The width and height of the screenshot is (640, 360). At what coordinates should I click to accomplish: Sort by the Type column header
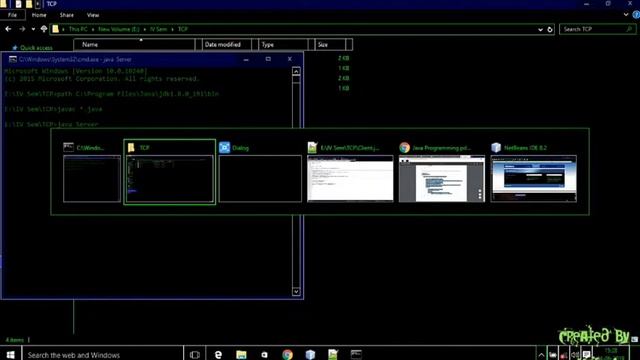point(283,44)
